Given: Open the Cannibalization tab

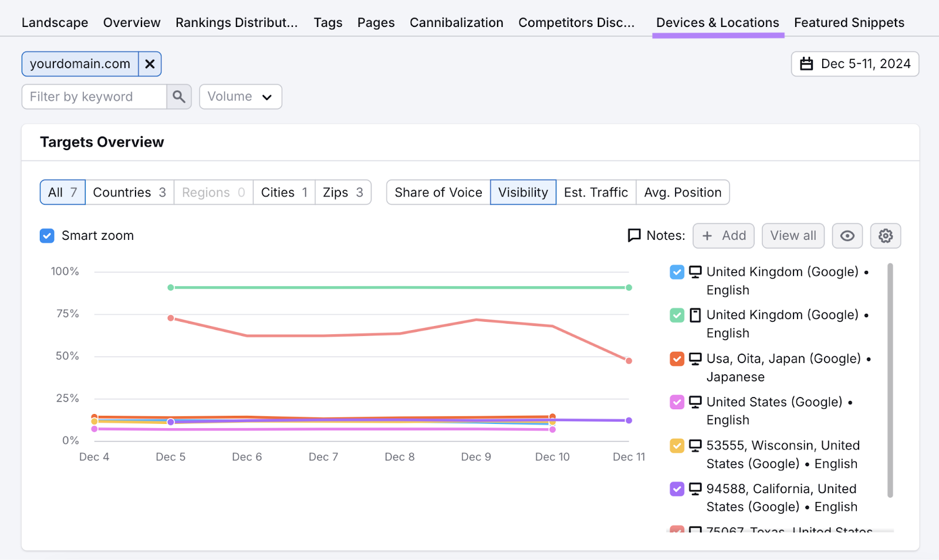Looking at the screenshot, I should click(456, 22).
